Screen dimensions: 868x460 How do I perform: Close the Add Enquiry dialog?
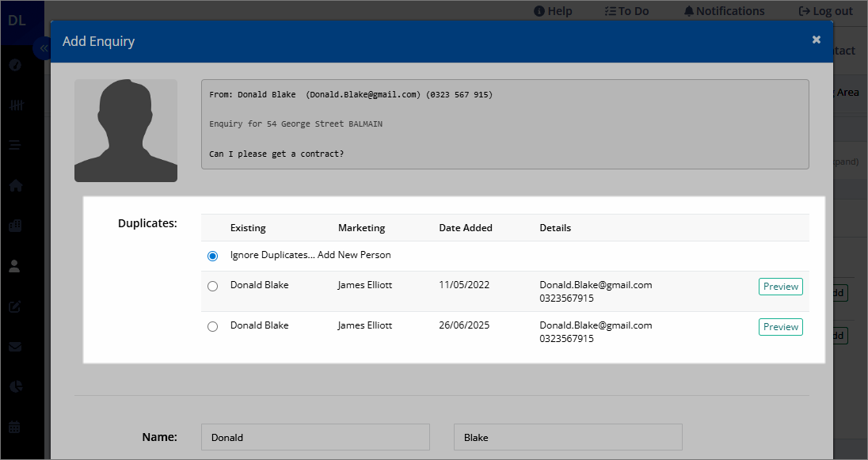tap(816, 40)
